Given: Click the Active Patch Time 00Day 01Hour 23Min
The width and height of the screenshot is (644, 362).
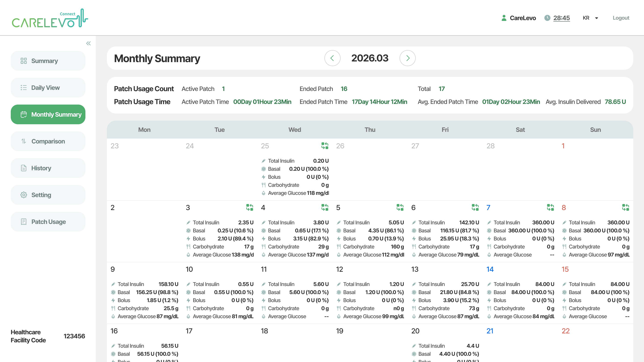Looking at the screenshot, I should coord(262,102).
